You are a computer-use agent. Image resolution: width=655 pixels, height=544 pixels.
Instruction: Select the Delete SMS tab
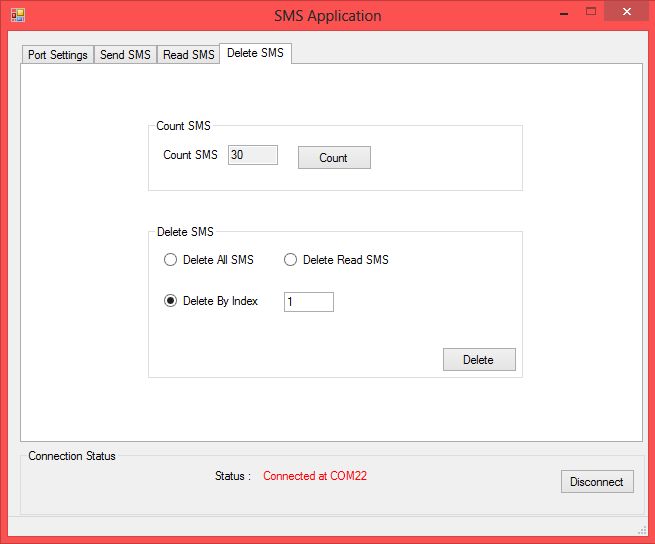tap(255, 53)
